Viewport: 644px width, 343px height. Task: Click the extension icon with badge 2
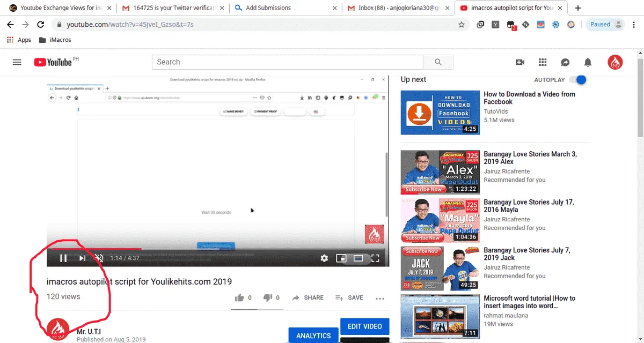[x=511, y=25]
